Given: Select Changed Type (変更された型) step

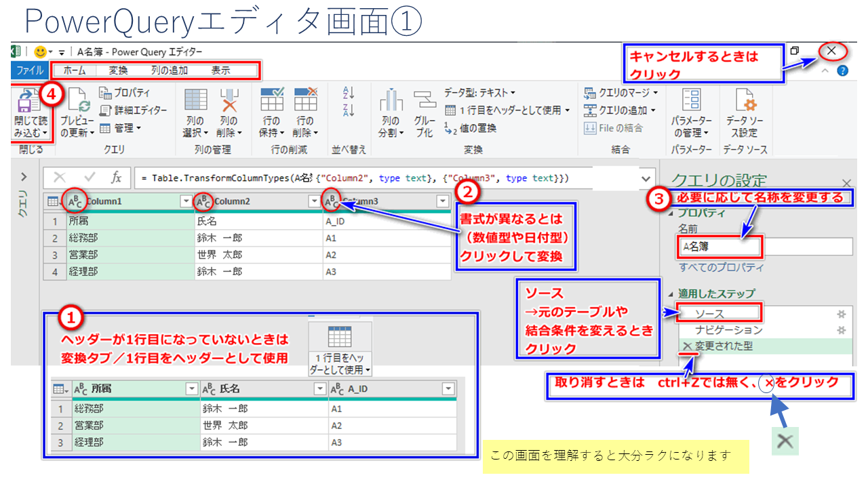Looking at the screenshot, I should pos(724,346).
